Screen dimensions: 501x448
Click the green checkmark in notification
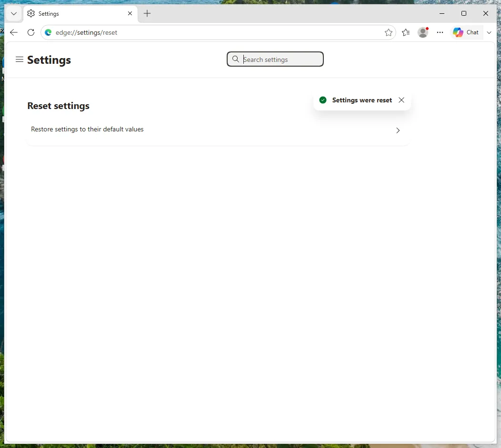point(323,100)
